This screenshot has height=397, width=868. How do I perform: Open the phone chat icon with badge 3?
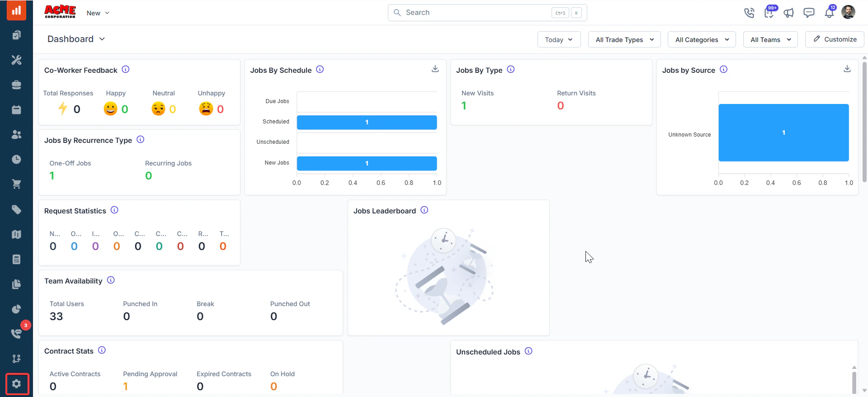[x=16, y=334]
